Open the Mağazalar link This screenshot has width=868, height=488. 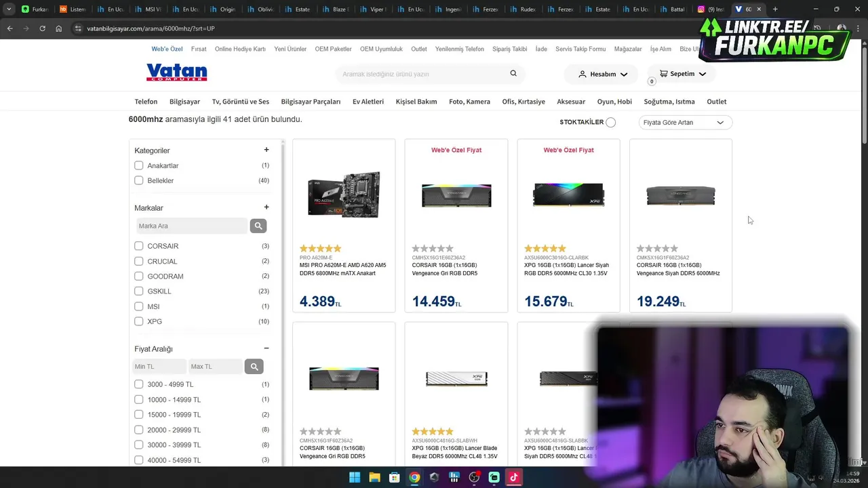click(x=628, y=49)
